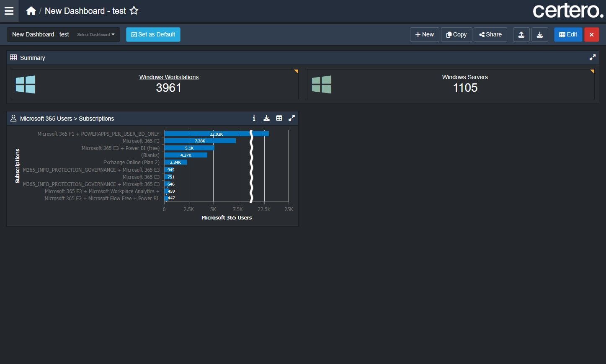Share this dashboard
The width and height of the screenshot is (606, 364).
[x=490, y=34]
